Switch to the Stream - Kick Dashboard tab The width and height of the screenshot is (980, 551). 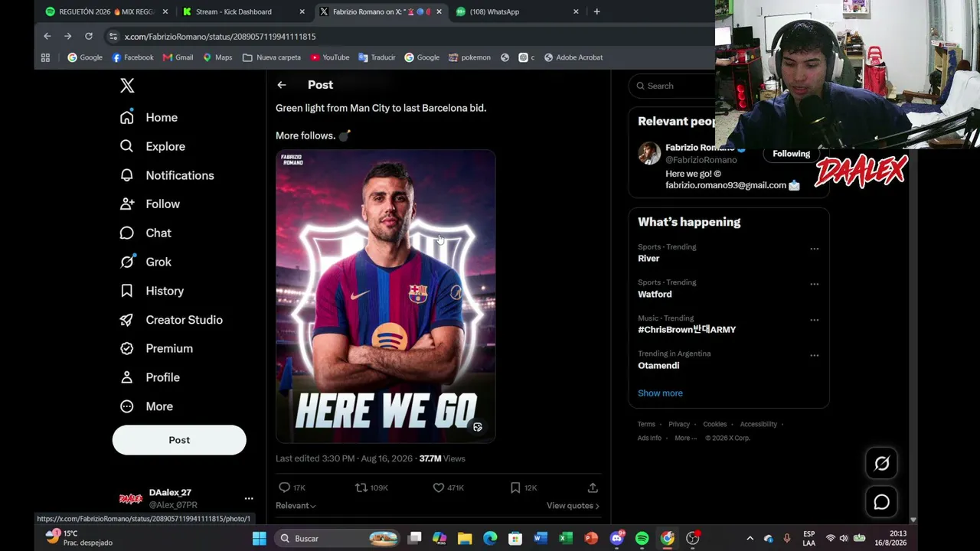click(243, 11)
